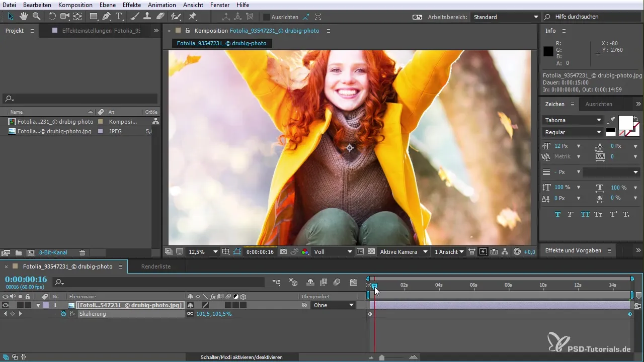Open the 12,5% magnification dropdown
Screen dimensions: 644x362
point(202,252)
